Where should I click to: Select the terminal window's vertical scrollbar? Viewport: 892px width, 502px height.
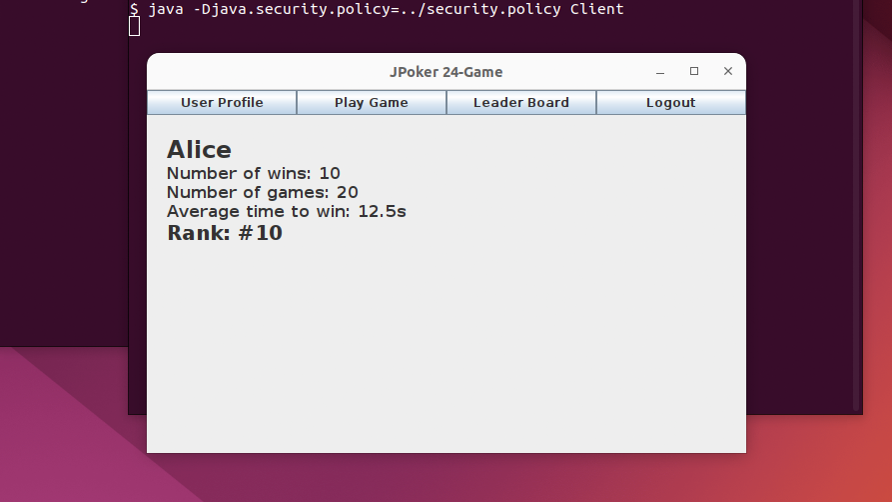coord(856,205)
